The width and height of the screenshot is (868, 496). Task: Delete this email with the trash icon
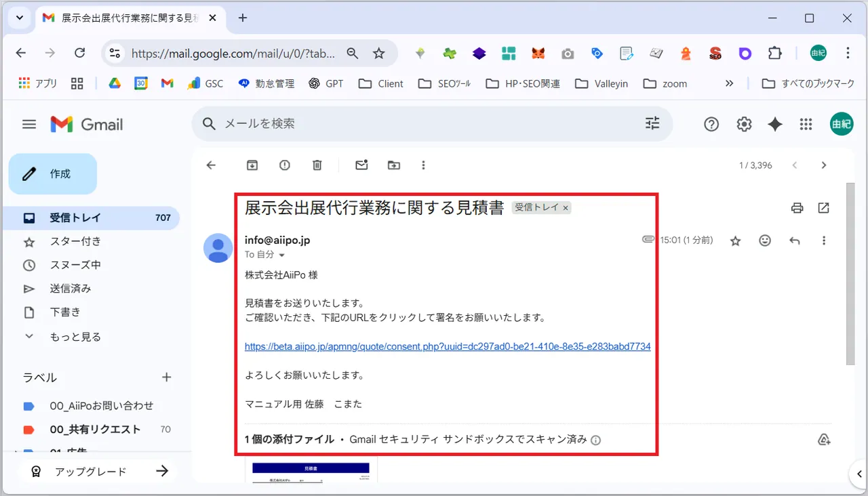317,165
